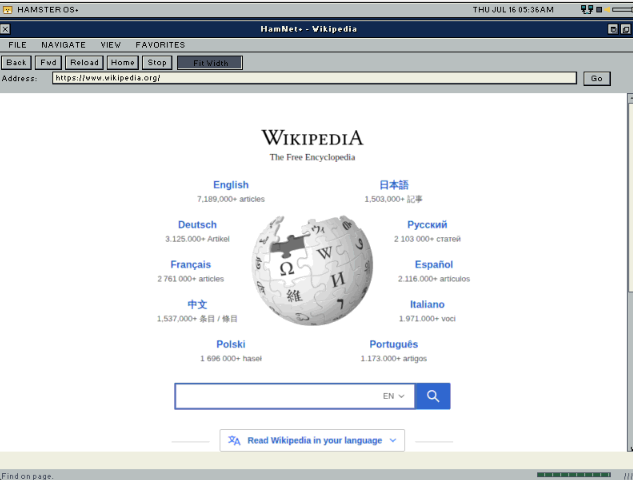Click the clock showing THU JUL 16 05:36AM
The height and width of the screenshot is (480, 633).
(x=513, y=10)
